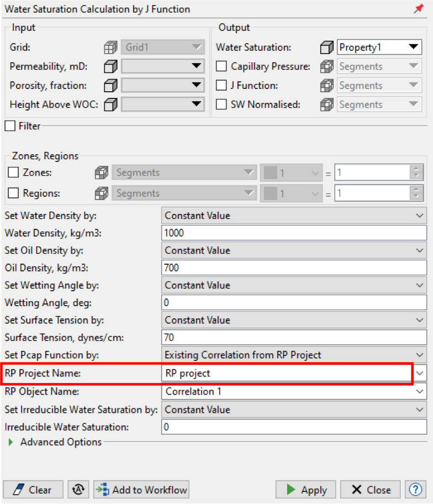Click the Apply button
Screen dimensions: 433x504
pos(307,490)
